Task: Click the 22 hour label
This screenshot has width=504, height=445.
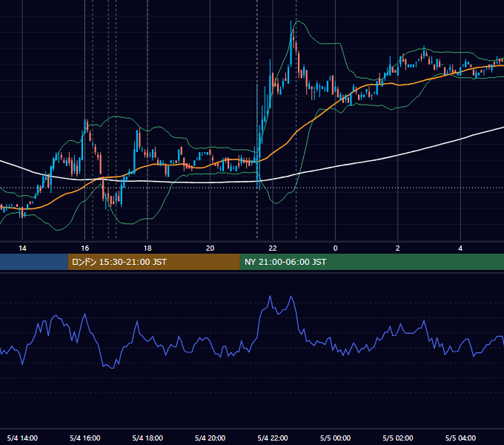Action: [273, 248]
